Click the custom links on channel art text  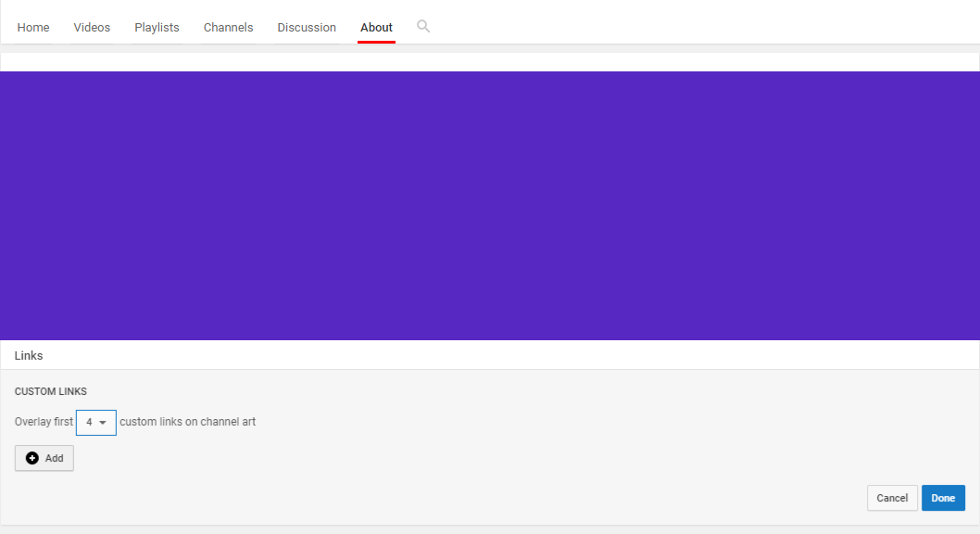click(188, 422)
